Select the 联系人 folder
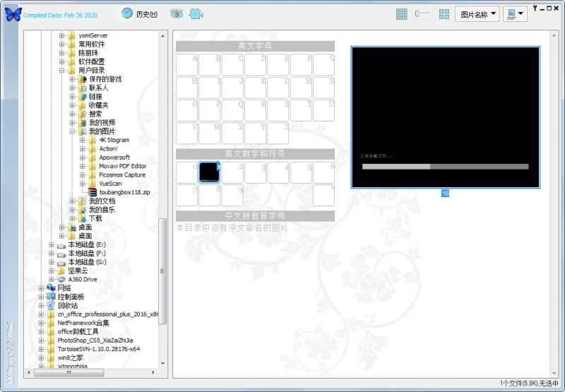The height and width of the screenshot is (392, 565). 98,88
